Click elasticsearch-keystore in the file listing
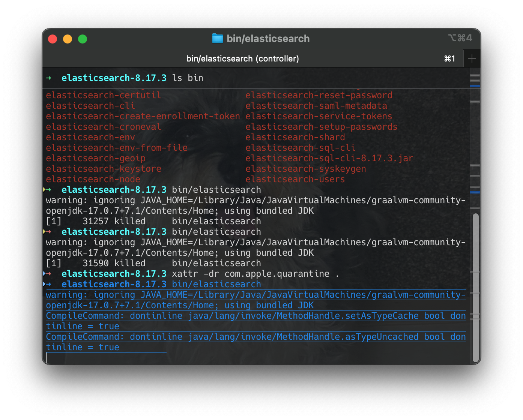Viewport: 523px width, 420px height. [103, 169]
